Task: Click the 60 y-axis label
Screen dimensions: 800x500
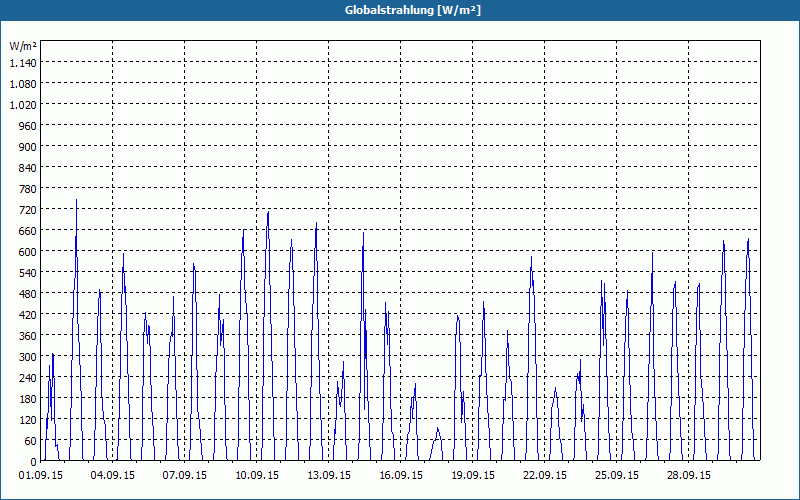Action: (31, 441)
